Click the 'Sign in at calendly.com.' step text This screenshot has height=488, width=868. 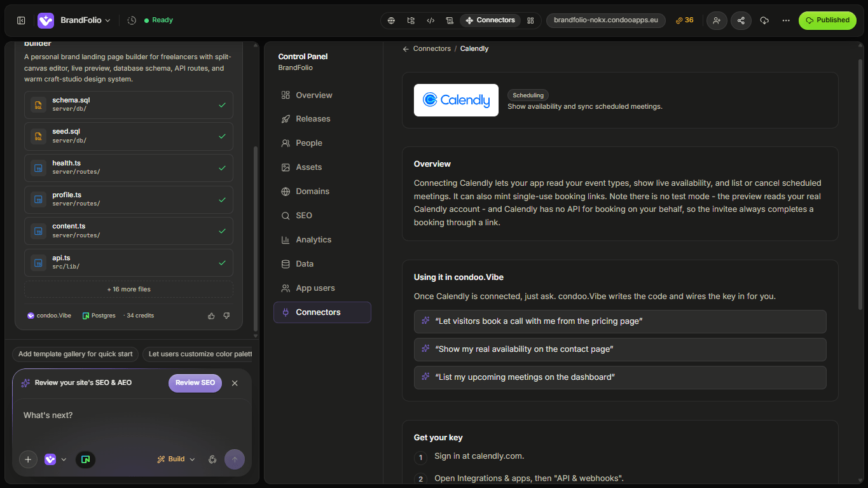pyautogui.click(x=479, y=456)
